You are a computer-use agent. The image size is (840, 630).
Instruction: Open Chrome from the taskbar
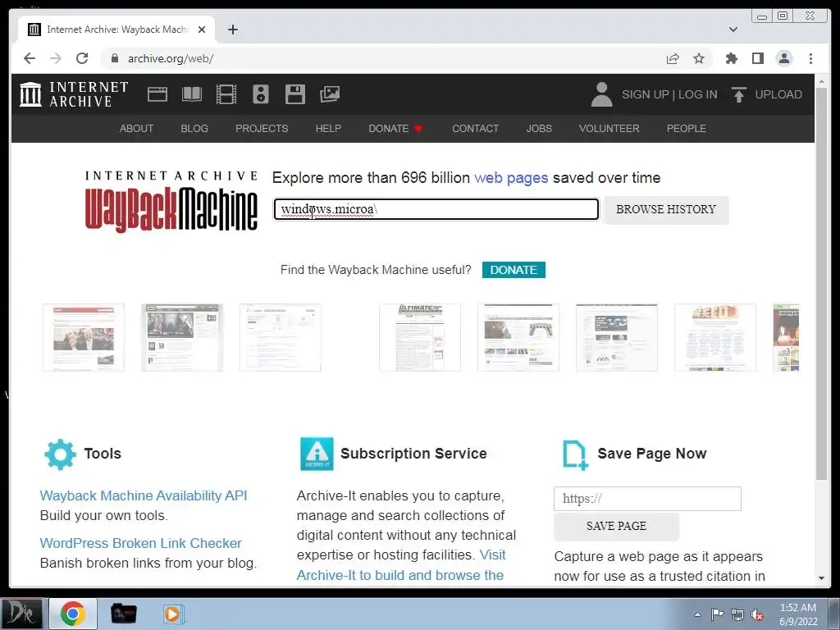coord(73,614)
